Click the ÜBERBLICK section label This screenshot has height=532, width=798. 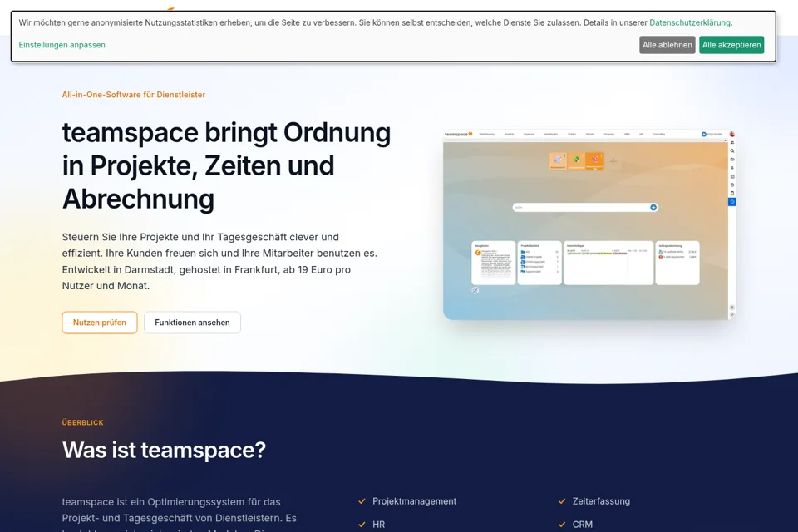[x=82, y=422]
